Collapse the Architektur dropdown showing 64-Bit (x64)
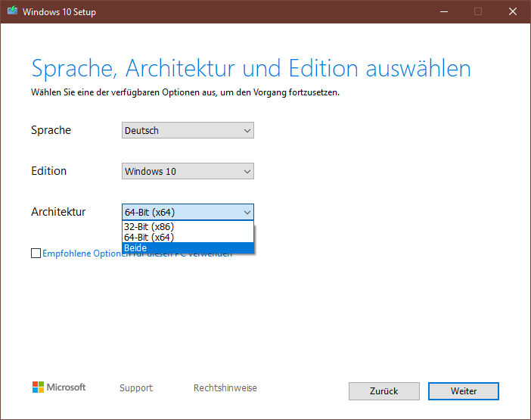 click(188, 212)
